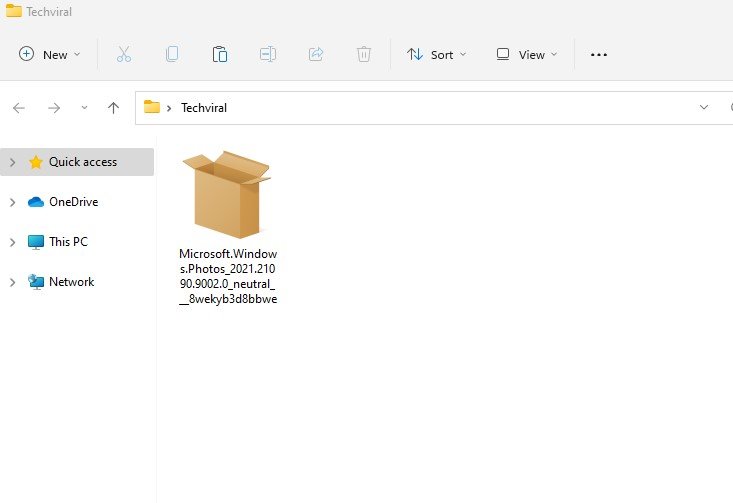
Task: Click the Copy icon in toolbar
Action: coord(172,55)
